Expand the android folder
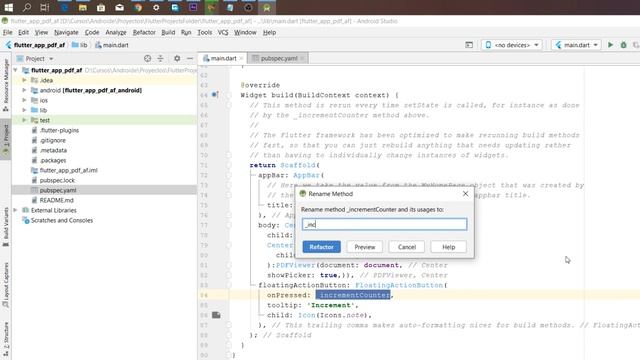Viewport: 640px width, 360px height. point(24,90)
